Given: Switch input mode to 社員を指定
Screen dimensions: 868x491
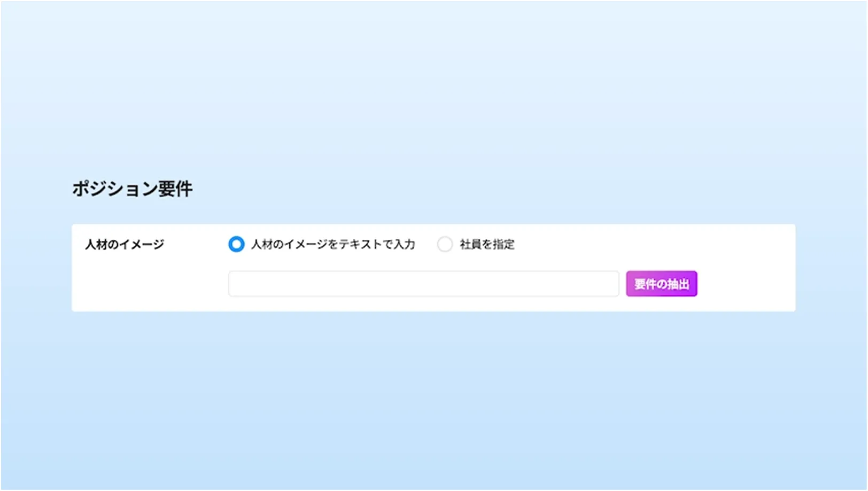Looking at the screenshot, I should tap(445, 244).
